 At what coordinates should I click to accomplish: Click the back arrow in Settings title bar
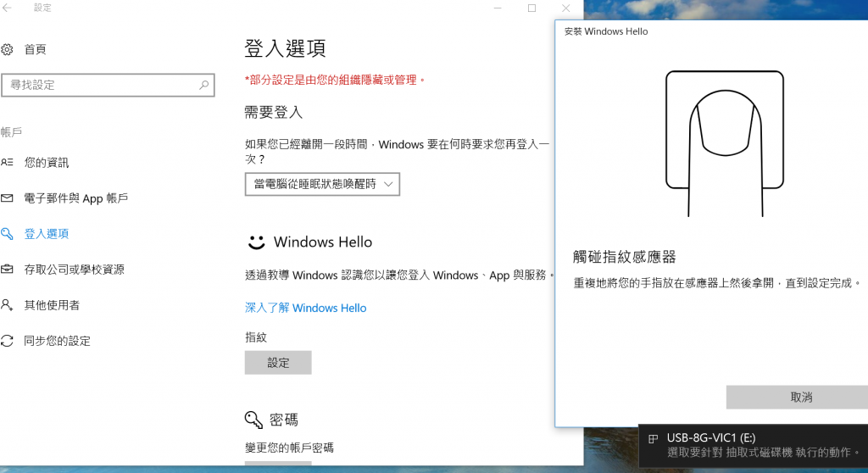(x=7, y=8)
